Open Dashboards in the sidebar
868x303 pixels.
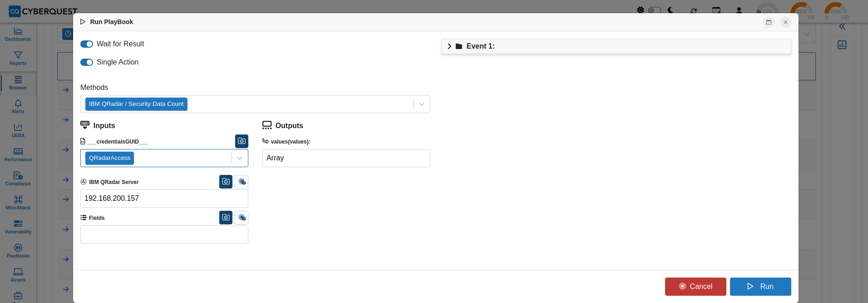point(18,35)
